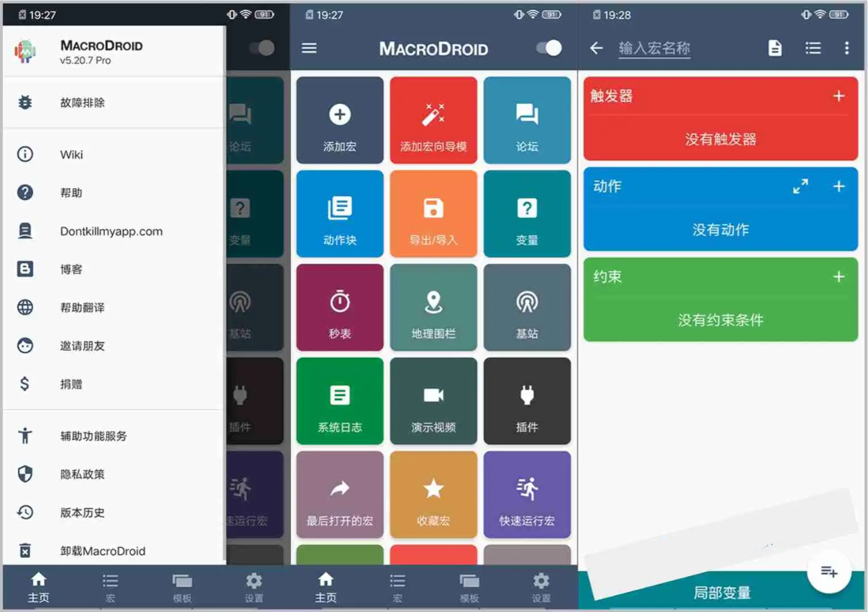Switch to 设置 tab on left screen

254,587
